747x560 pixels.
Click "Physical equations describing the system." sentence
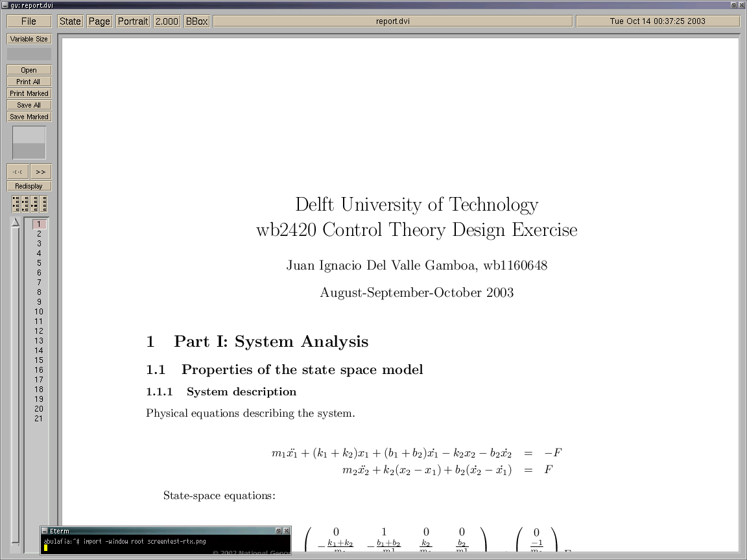click(x=250, y=414)
